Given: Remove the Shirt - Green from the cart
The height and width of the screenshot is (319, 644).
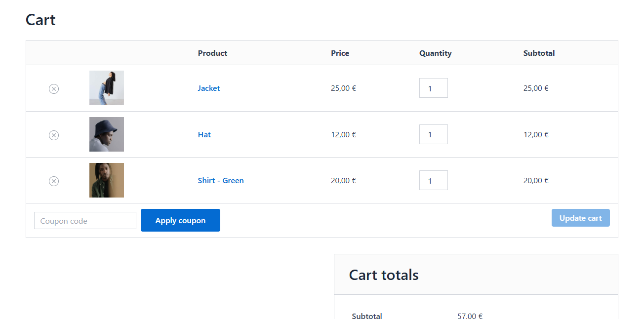Looking at the screenshot, I should (x=54, y=181).
